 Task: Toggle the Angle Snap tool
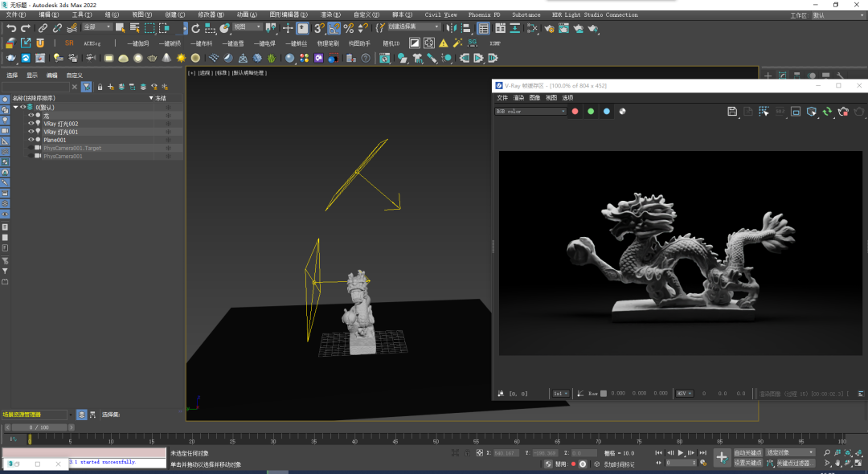(x=334, y=28)
